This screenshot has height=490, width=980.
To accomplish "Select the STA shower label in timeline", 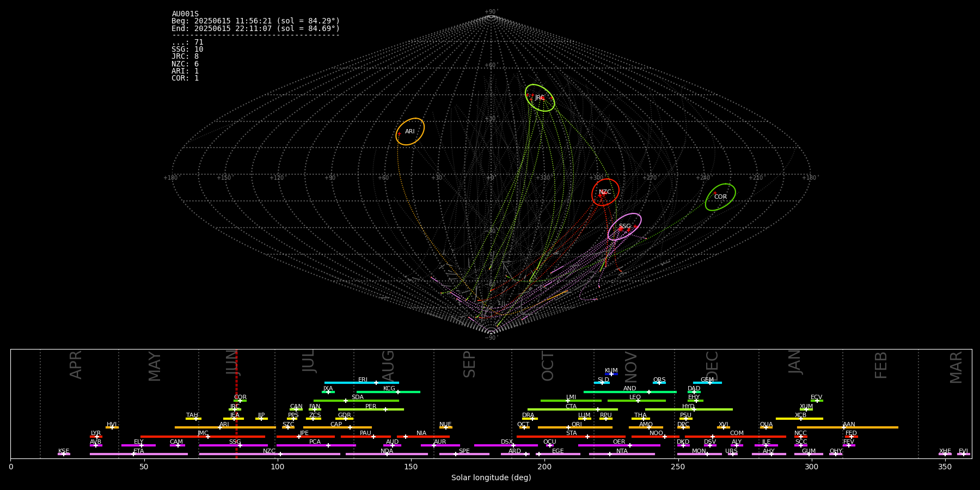I will coord(571,433).
